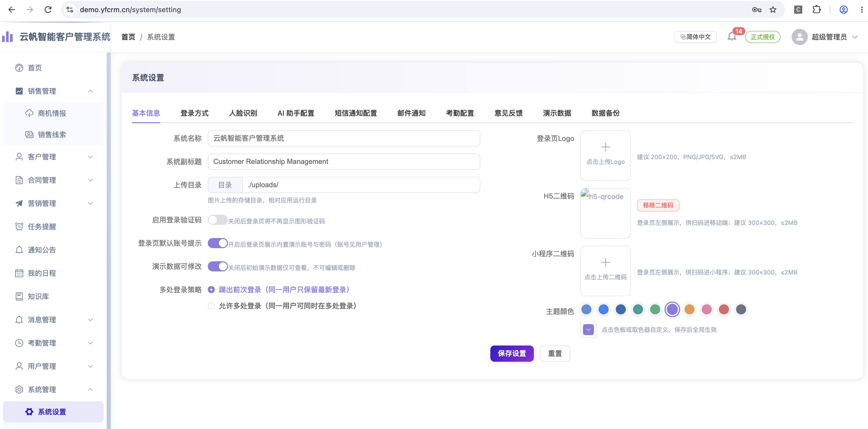The image size is (868, 429).
Task: Switch to the 登录方式 tab
Action: tap(194, 113)
